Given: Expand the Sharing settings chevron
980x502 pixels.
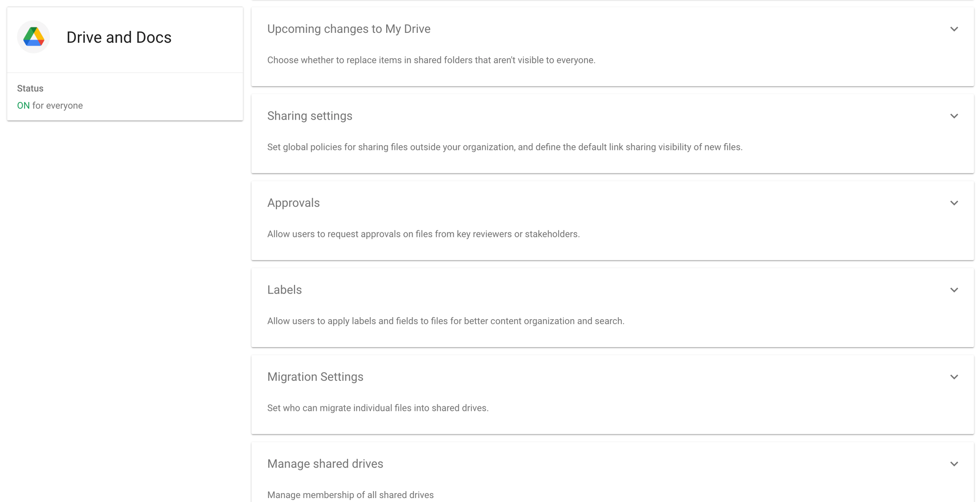Looking at the screenshot, I should coord(954,116).
